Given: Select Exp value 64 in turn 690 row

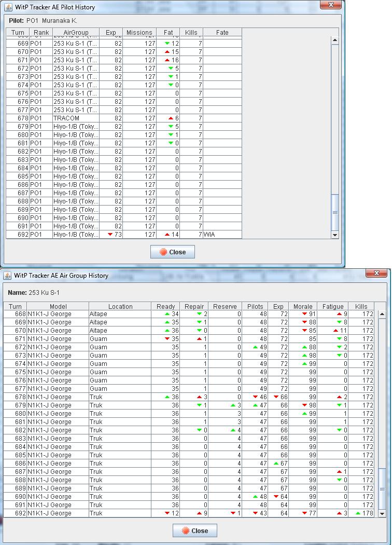Looking at the screenshot, I should click(x=278, y=497).
